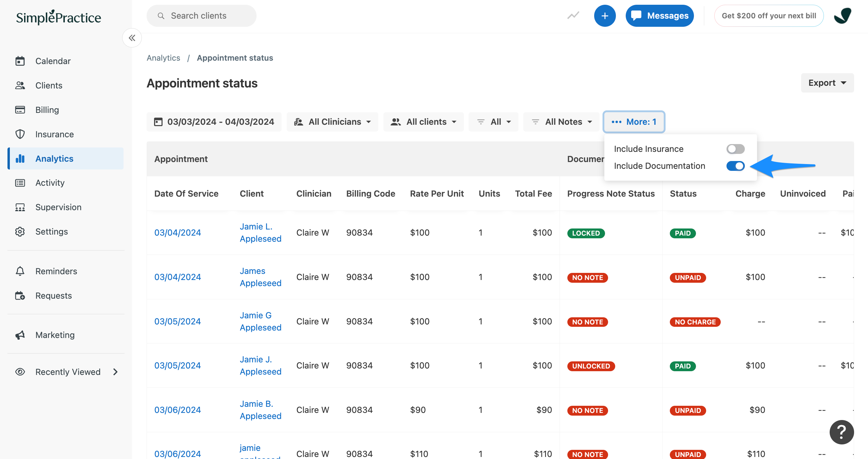Click the LOCKED note status badge
This screenshot has width=868, height=459.
coord(586,233)
